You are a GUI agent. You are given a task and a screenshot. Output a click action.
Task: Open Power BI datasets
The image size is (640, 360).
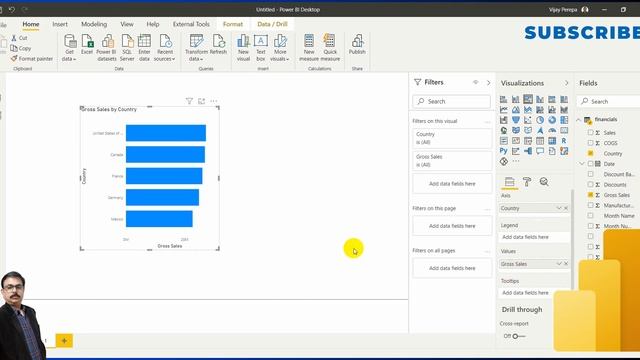click(x=107, y=47)
